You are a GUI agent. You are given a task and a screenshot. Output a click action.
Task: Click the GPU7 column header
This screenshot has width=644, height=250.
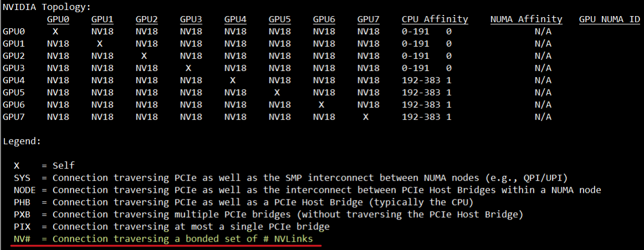(x=368, y=19)
